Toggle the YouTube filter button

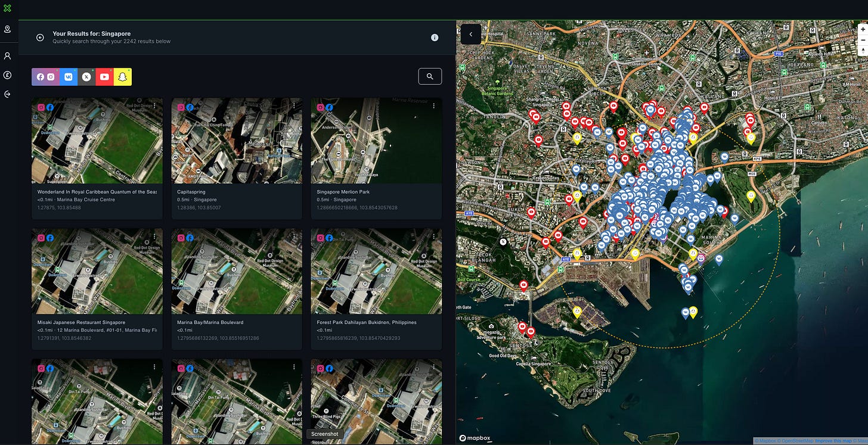point(104,77)
